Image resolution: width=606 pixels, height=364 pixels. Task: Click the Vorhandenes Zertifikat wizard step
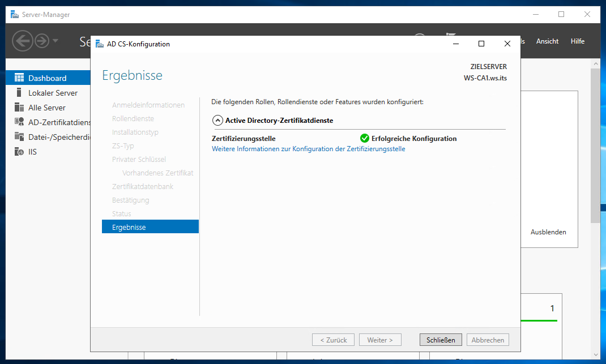[157, 173]
